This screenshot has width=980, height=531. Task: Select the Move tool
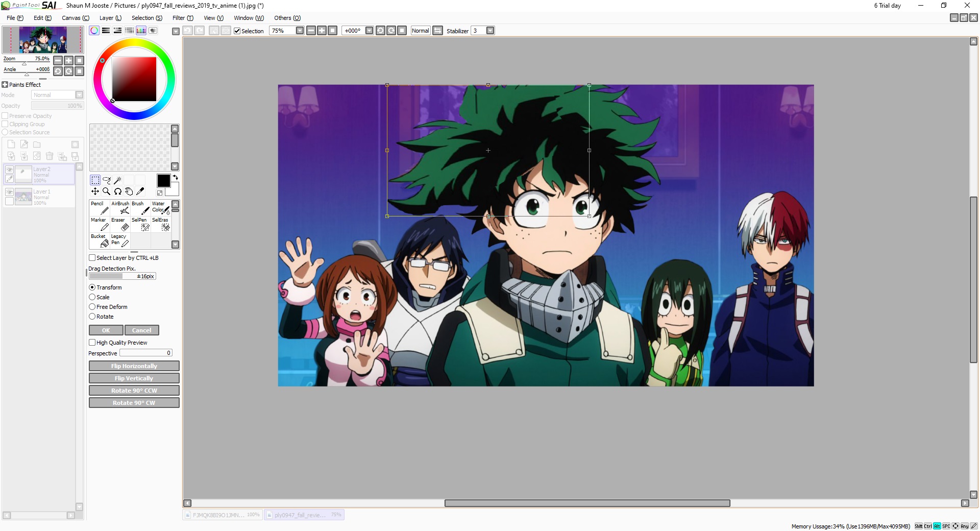pos(95,191)
